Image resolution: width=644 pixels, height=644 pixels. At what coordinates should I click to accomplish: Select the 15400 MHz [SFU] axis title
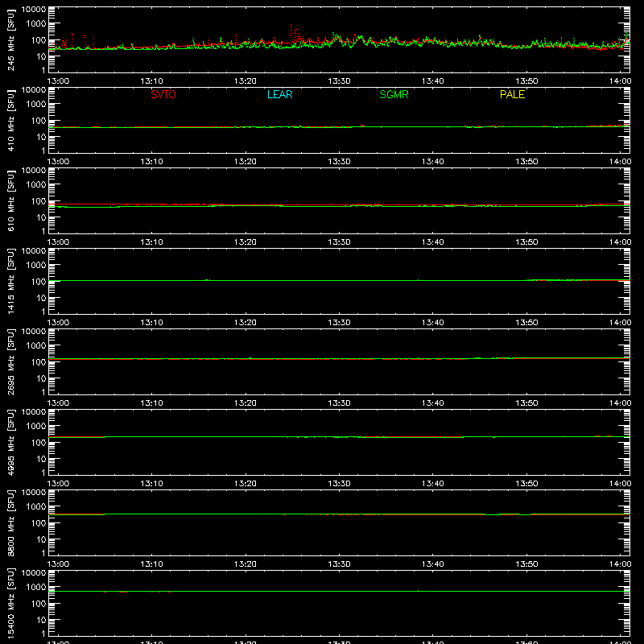[x=10, y=603]
